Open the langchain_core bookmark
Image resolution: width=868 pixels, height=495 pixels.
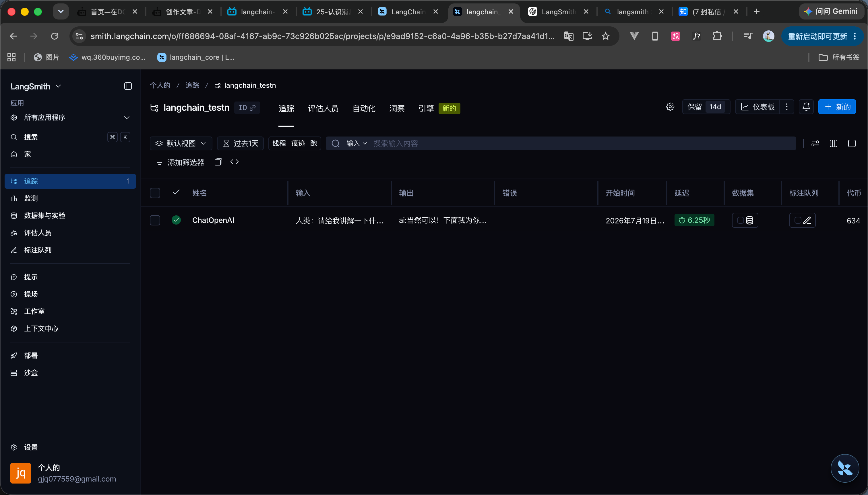click(196, 57)
